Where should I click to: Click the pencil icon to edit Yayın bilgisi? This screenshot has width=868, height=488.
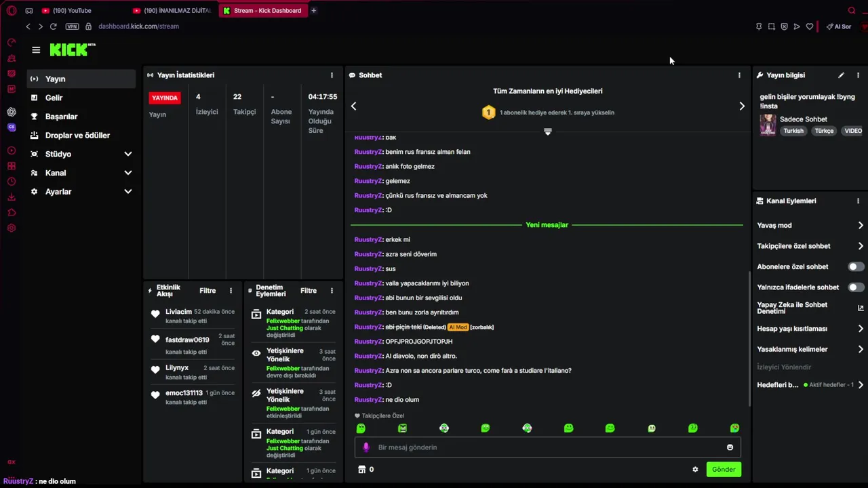841,75
